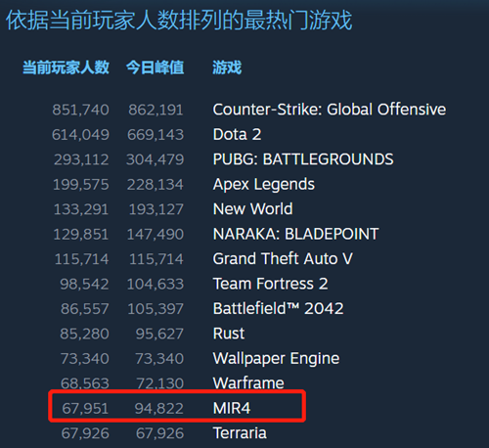Open the Warframe game link
The height and width of the screenshot is (448, 489).
[248, 383]
